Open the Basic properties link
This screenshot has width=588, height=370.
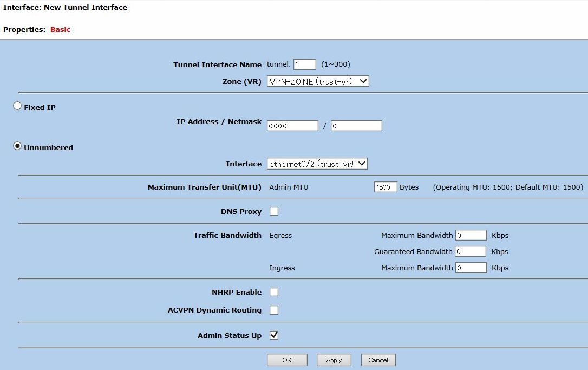point(60,29)
